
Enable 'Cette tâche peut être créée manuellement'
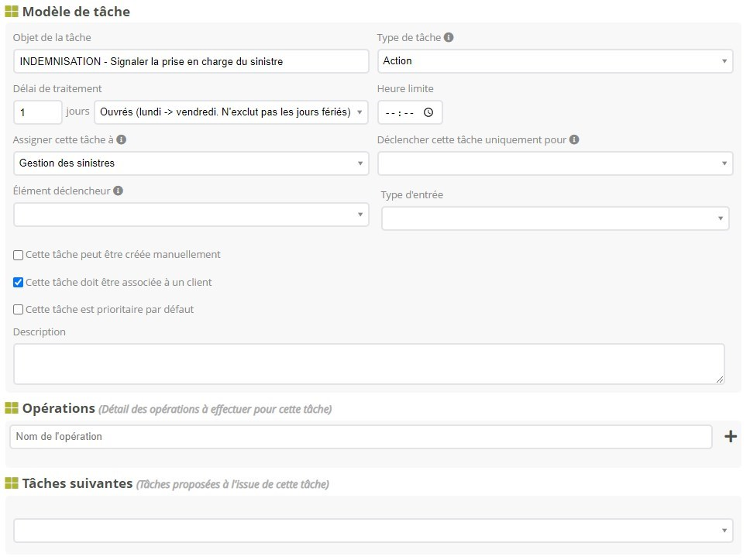coord(19,255)
